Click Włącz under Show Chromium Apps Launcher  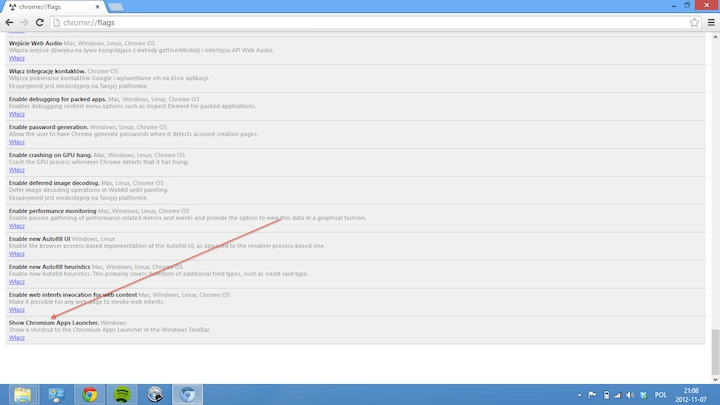tap(17, 338)
